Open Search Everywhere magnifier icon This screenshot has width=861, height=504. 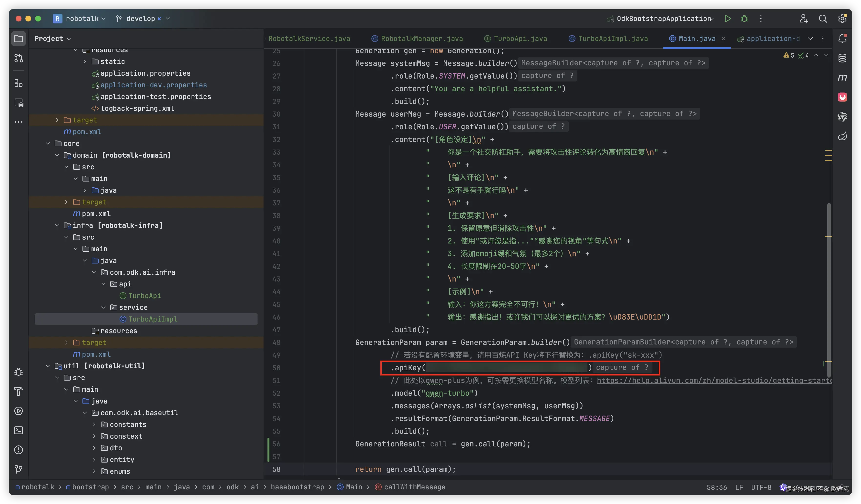tap(823, 19)
